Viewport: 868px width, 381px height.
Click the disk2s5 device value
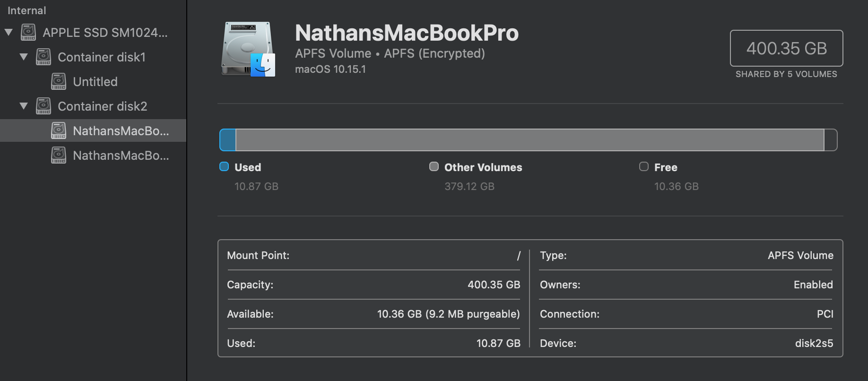[814, 343]
